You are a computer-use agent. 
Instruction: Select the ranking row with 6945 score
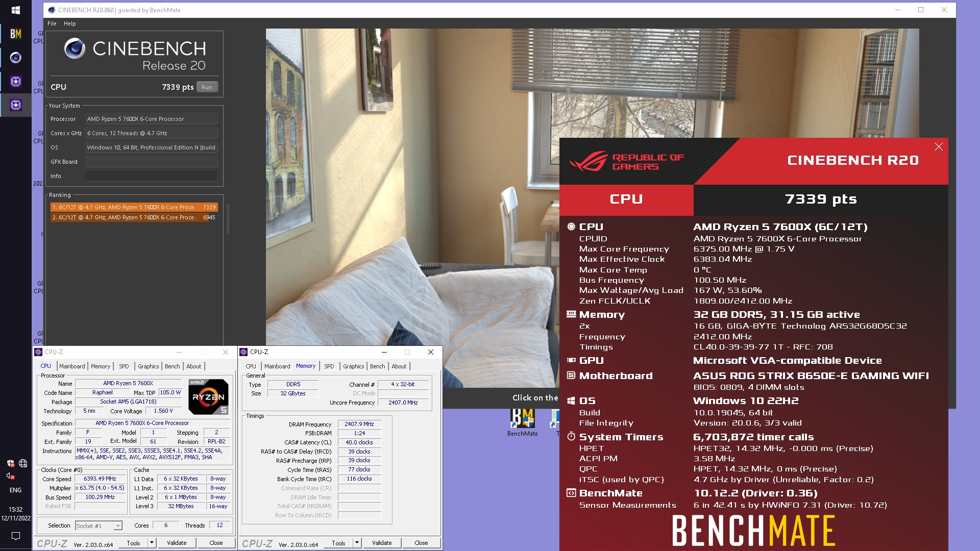[x=134, y=217]
